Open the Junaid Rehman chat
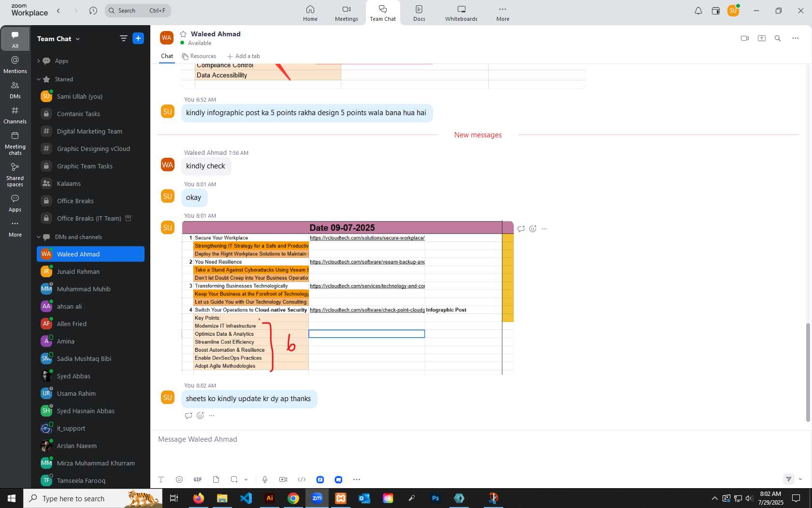 [90, 271]
